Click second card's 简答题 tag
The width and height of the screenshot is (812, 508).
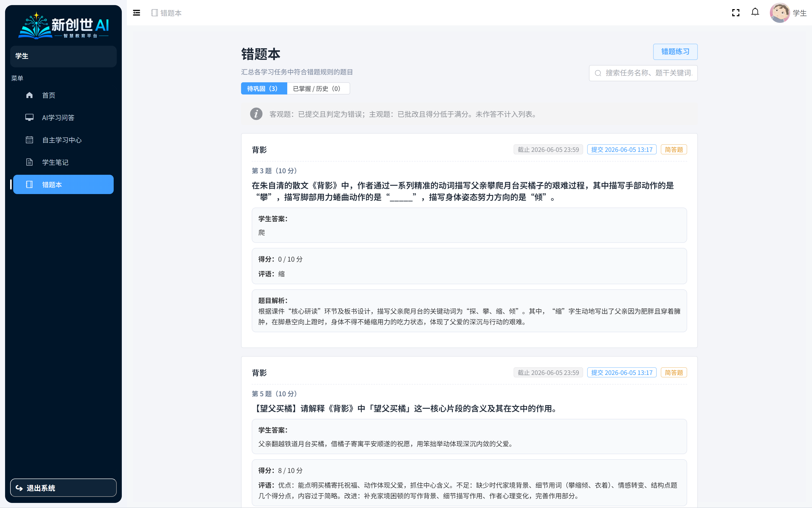pyautogui.click(x=674, y=373)
